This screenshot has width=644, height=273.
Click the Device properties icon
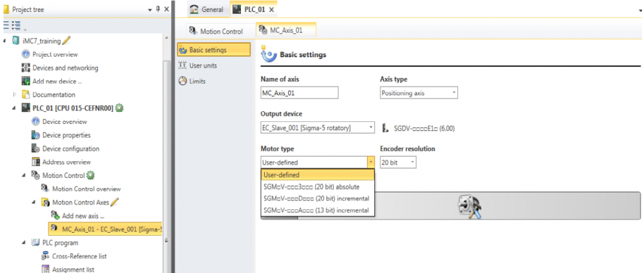(x=36, y=135)
